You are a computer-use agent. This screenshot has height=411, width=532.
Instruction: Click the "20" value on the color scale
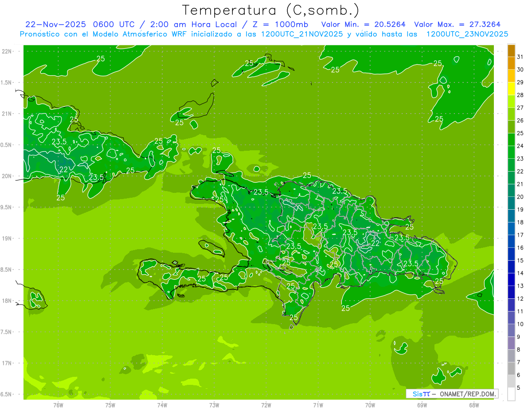point(520,197)
